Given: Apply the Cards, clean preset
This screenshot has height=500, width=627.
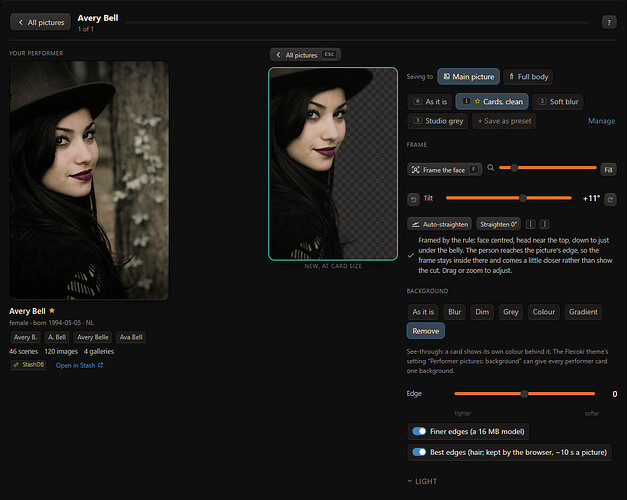Looking at the screenshot, I should tap(492, 102).
